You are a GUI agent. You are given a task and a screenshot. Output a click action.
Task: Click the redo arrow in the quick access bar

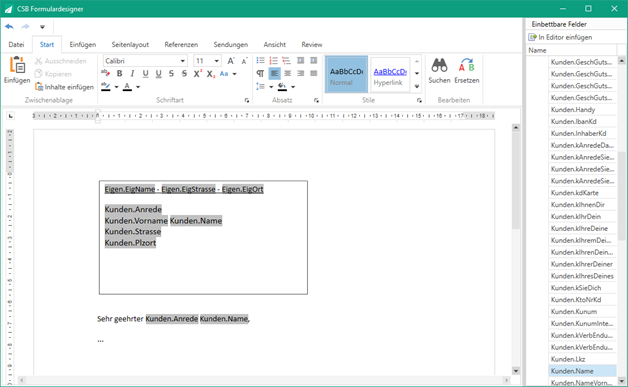pos(25,26)
